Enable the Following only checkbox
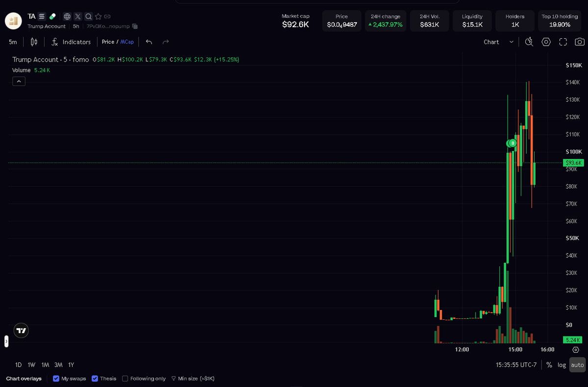Image resolution: width=588 pixels, height=387 pixels. tap(125, 378)
